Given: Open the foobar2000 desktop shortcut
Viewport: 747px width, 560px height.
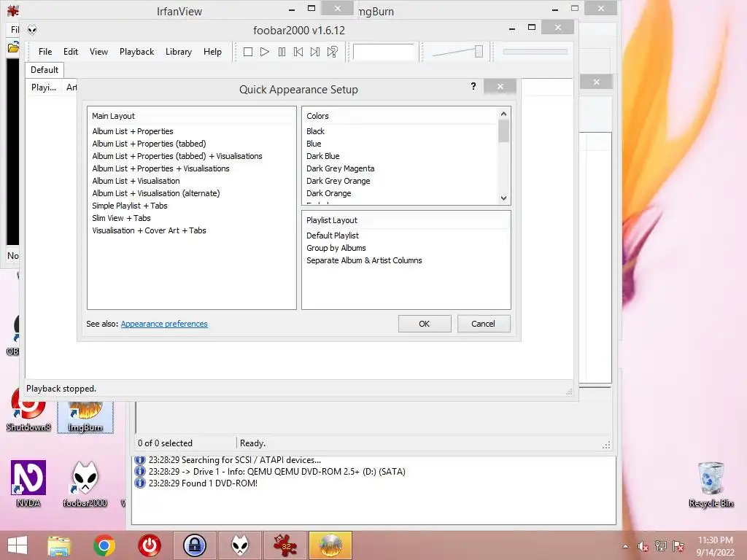Looking at the screenshot, I should tap(85, 483).
